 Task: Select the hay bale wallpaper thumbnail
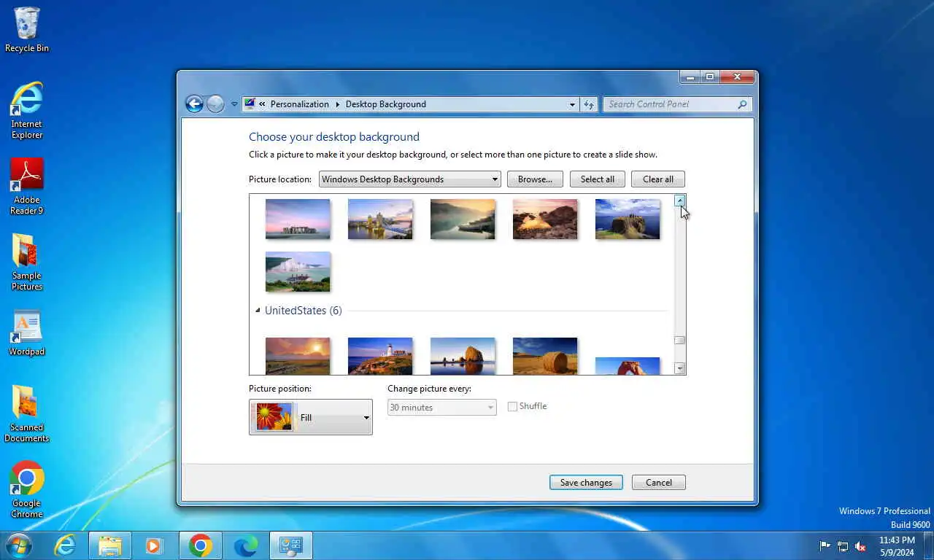coord(545,356)
